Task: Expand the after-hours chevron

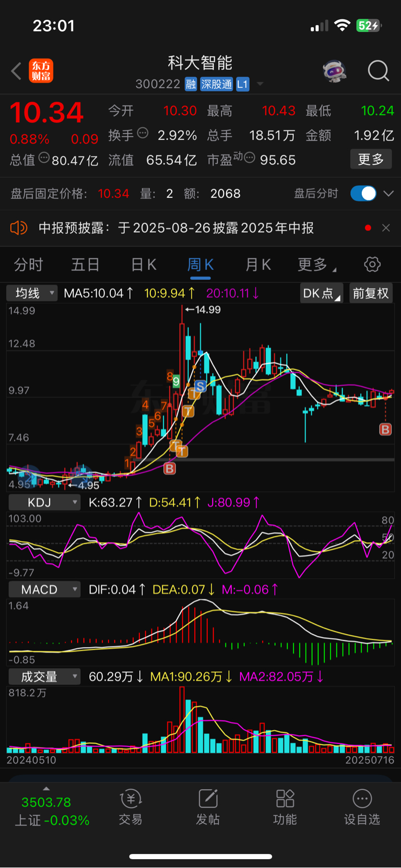Action: [x=388, y=194]
